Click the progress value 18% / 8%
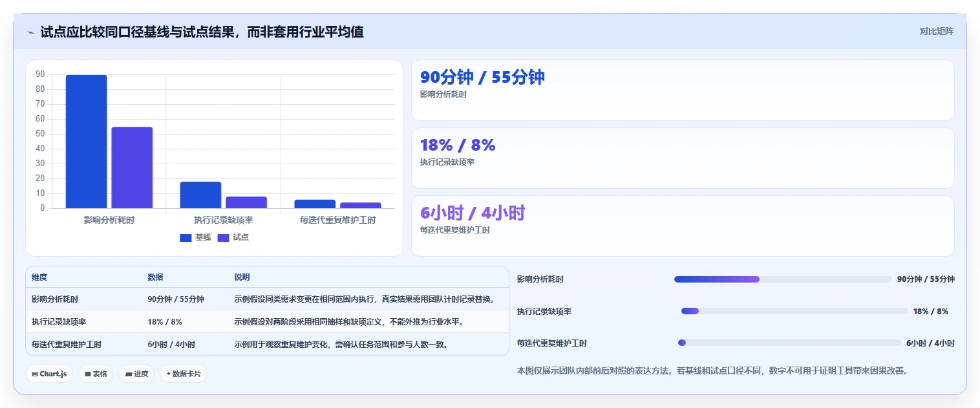This screenshot has height=408, width=980. pyautogui.click(x=931, y=312)
